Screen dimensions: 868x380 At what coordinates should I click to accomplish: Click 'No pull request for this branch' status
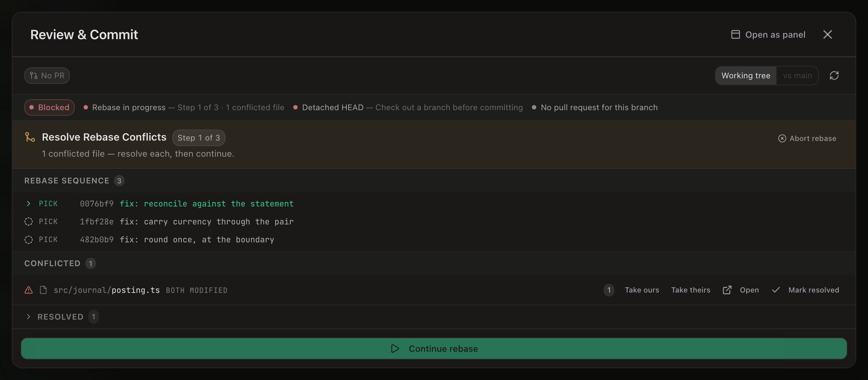[599, 107]
